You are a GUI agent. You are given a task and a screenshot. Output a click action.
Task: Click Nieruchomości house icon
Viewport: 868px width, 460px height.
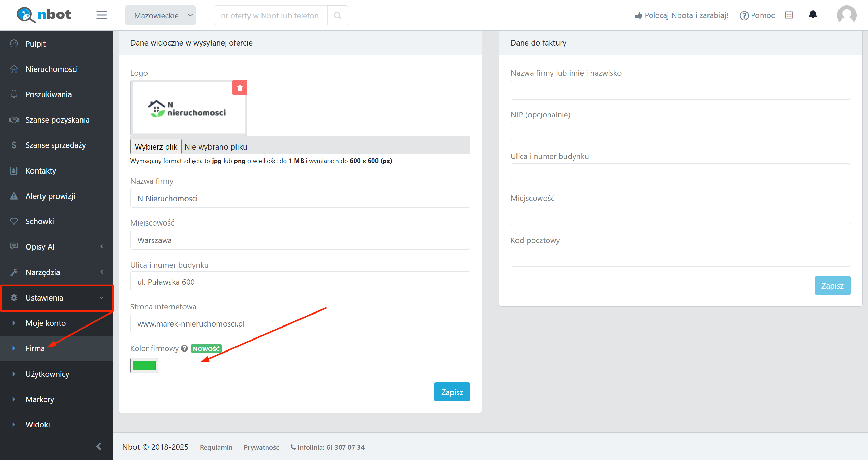point(14,69)
